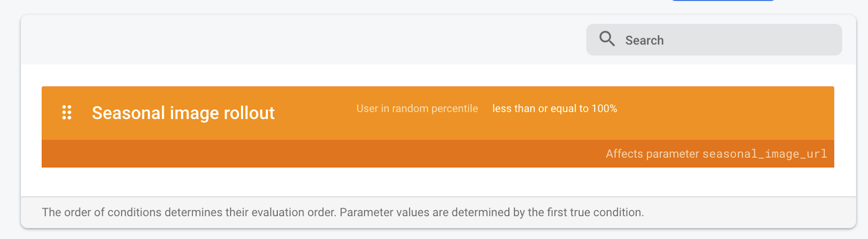
Task: Open the seasonal_image_url parameter name
Action: pyautogui.click(x=764, y=154)
